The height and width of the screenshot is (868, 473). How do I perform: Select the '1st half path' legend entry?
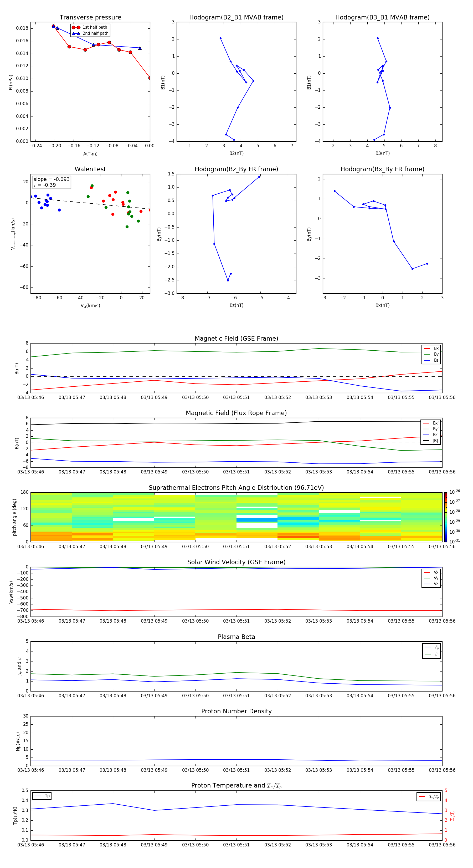point(90,27)
